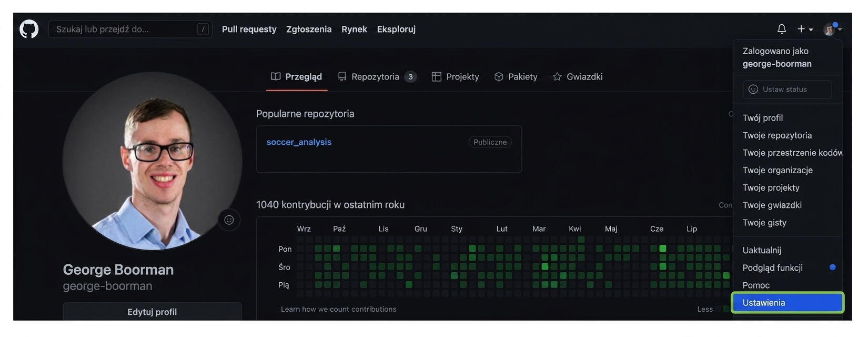Click the smiley icon in Ustaw status
This screenshot has height=337, width=868.
click(x=753, y=90)
